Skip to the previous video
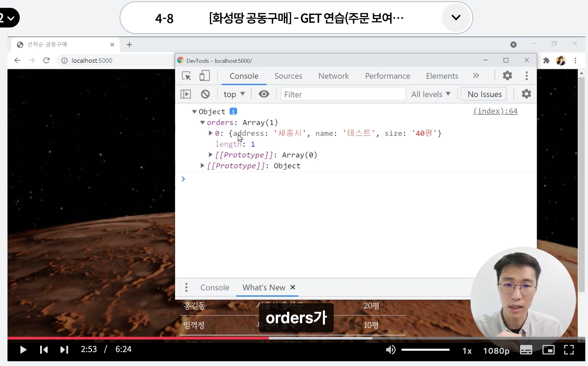The image size is (588, 366). click(44, 349)
